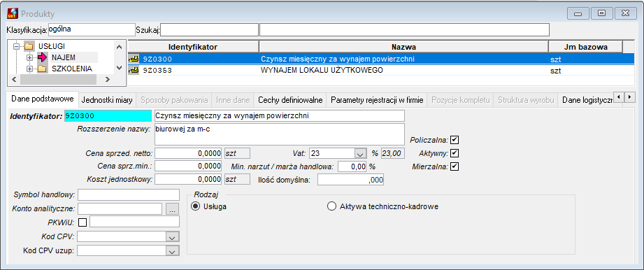
Task: Click the product icon beside 9Z0300
Action: click(134, 59)
